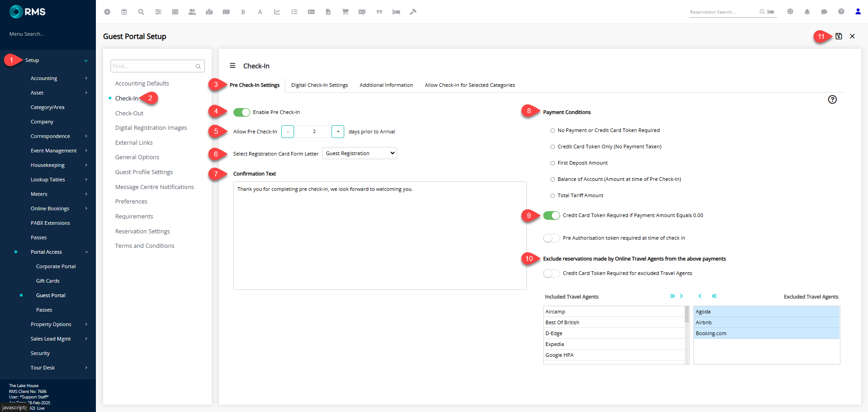Select First Deposit Amount radio option

[552, 163]
